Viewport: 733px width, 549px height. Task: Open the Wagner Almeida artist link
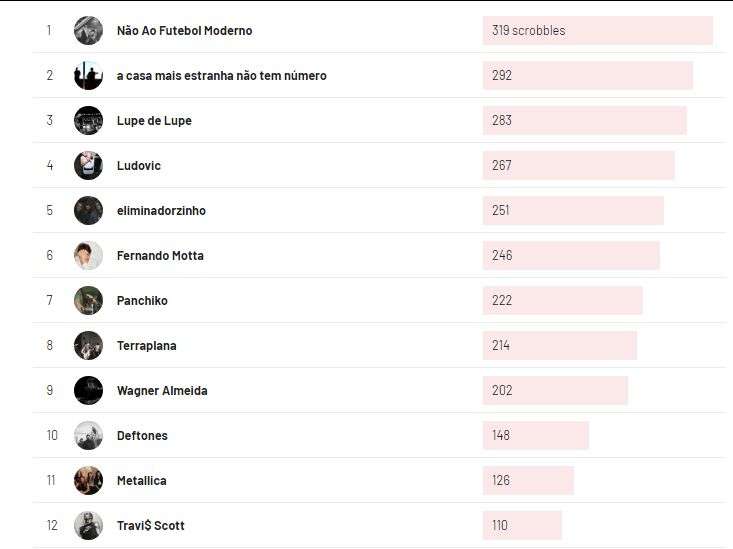tap(162, 391)
